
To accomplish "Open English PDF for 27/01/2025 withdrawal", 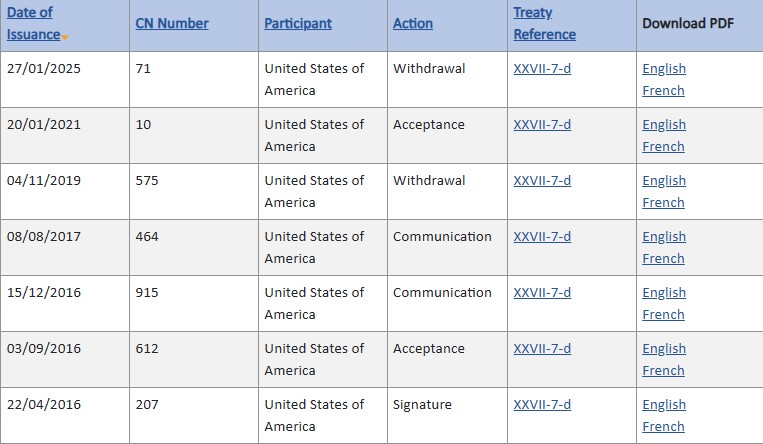I will click(x=664, y=69).
